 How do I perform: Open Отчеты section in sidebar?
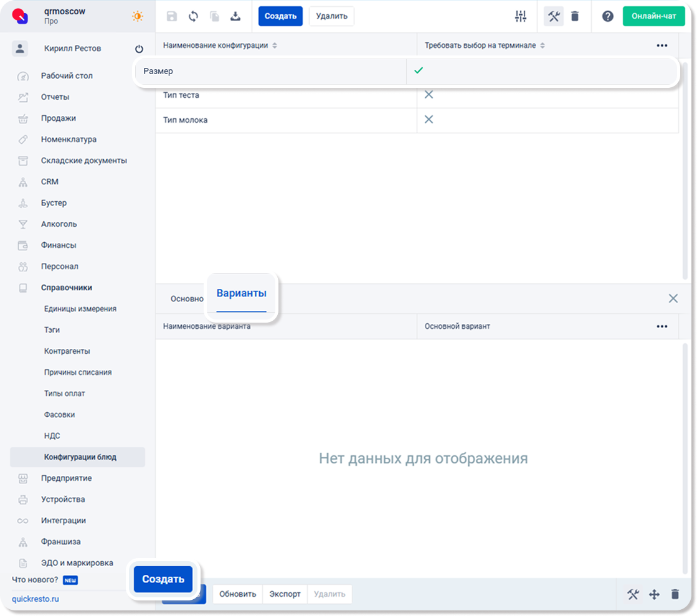click(55, 97)
